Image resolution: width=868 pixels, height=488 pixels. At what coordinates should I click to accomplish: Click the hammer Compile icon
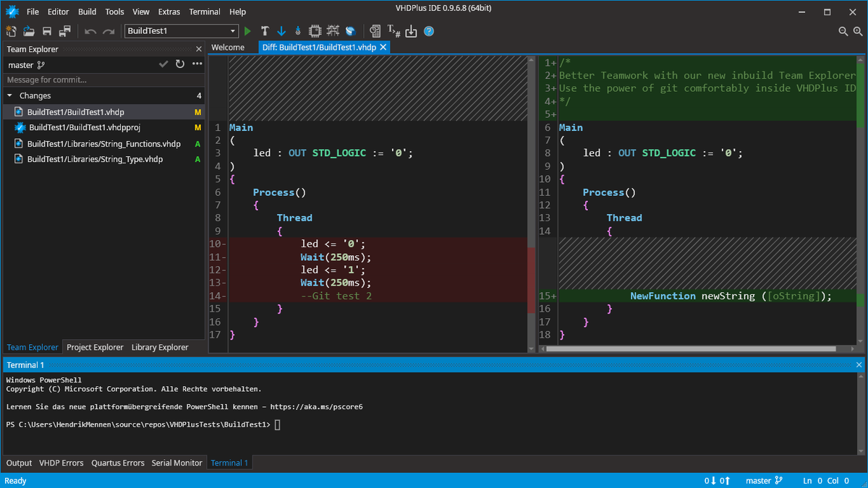[x=265, y=31]
